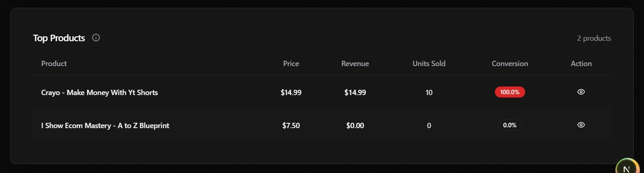This screenshot has width=644, height=173.
Task: Sort by the Revenue column header
Action: click(355, 64)
